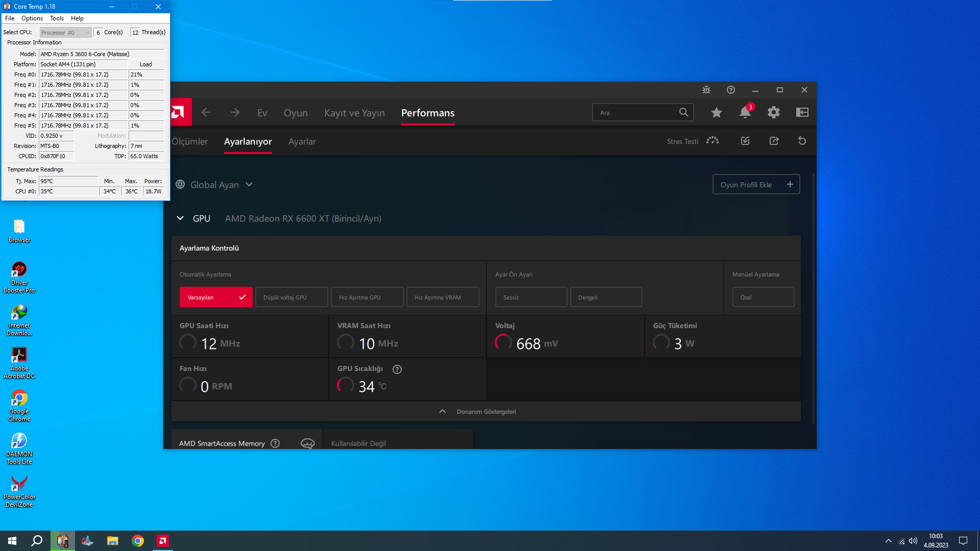This screenshot has width=980, height=551.
Task: Open Select CPU dropdown in Core Temp
Action: 65,32
